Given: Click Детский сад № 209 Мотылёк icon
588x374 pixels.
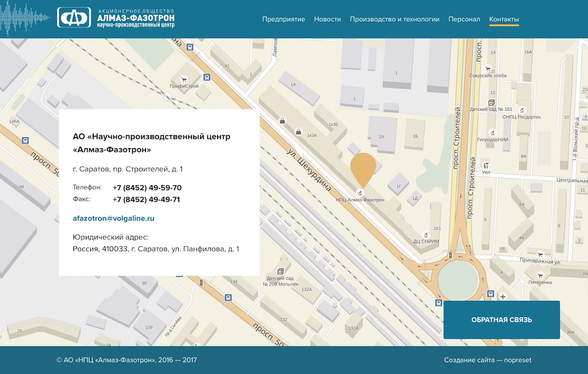Looking at the screenshot, I should [280, 271].
